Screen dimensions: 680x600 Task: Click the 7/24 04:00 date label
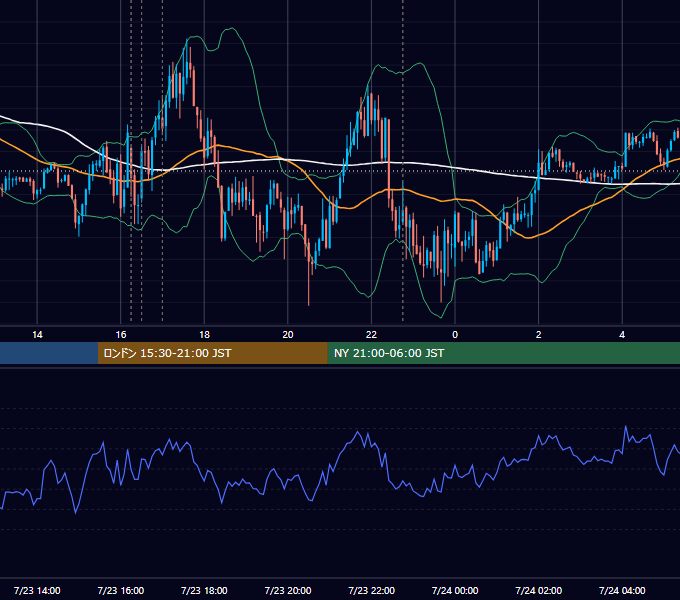pos(622,590)
